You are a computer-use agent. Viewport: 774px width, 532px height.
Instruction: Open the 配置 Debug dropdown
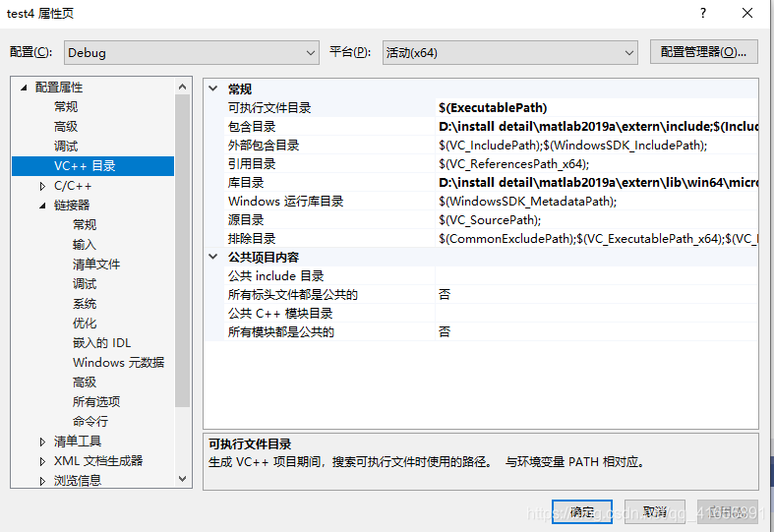pos(192,52)
